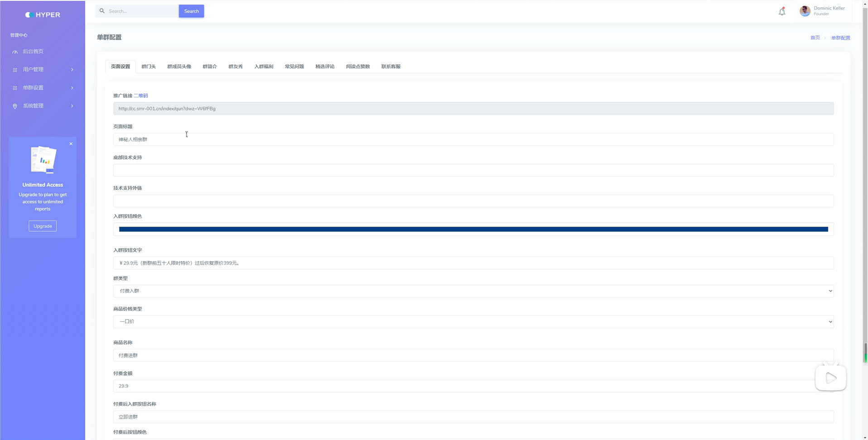Click the 页面标题 input field
This screenshot has width=868, height=440.
coord(473,139)
